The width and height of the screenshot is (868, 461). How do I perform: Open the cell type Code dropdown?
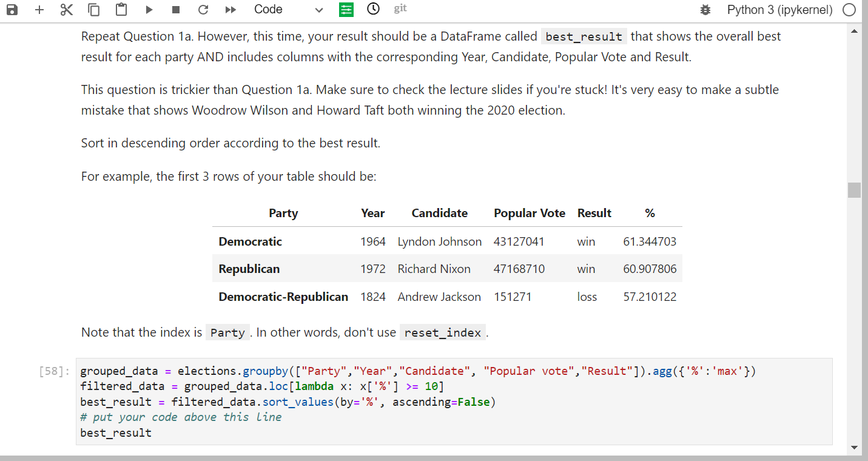(x=288, y=10)
